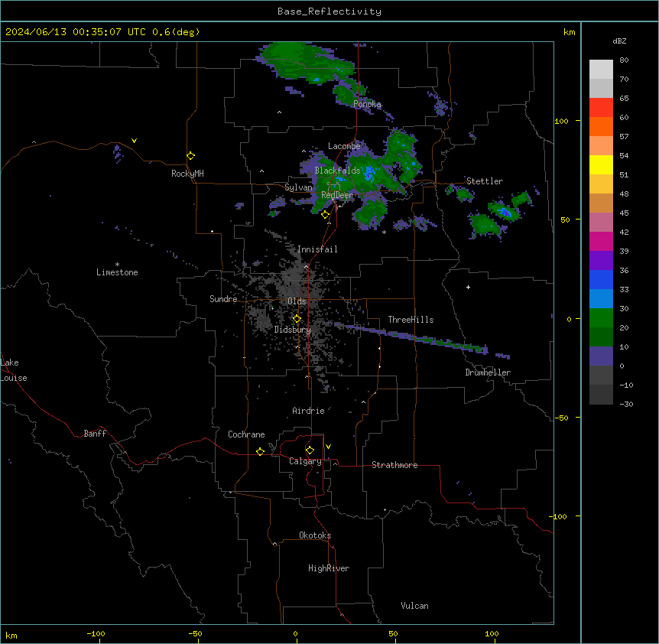Select the pink 42-45 dBZ legend swatch
Image resolution: width=659 pixels, height=644 pixels.
(601, 222)
